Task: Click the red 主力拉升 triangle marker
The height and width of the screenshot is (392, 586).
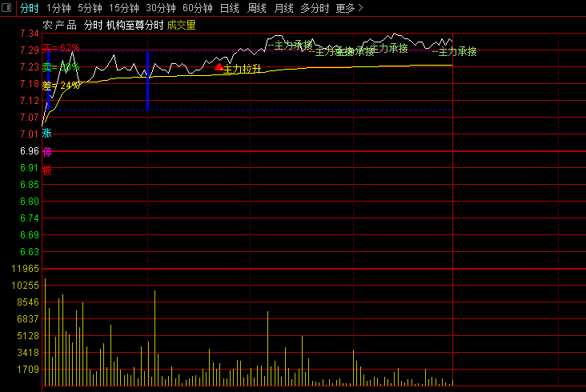Action: pyautogui.click(x=219, y=67)
